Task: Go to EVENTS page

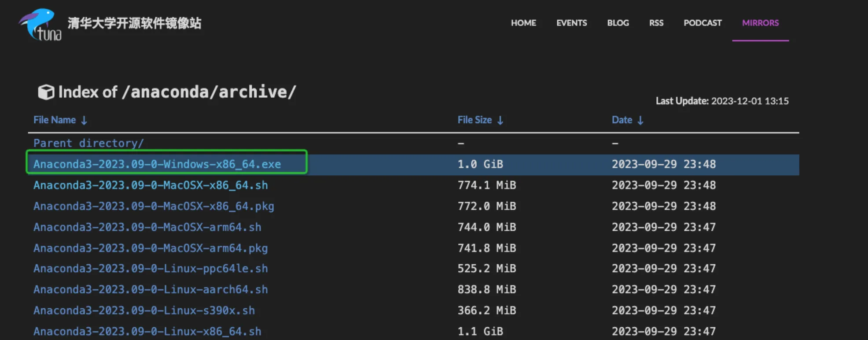Action: click(x=571, y=23)
